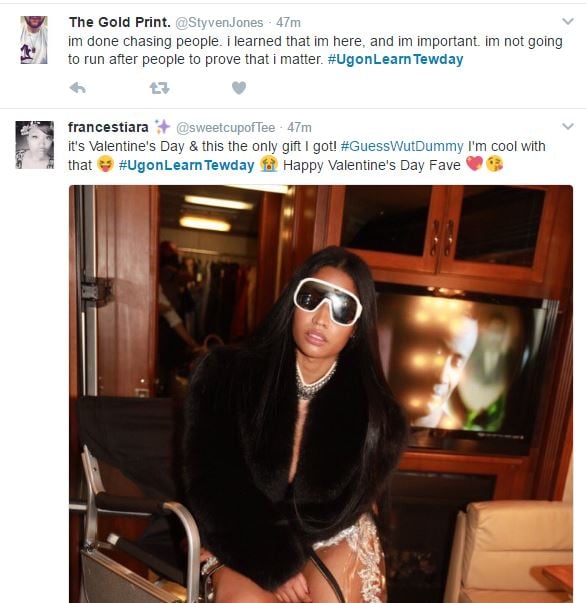This screenshot has width=586, height=603.
Task: Open the francestiara display name
Action: (108, 127)
